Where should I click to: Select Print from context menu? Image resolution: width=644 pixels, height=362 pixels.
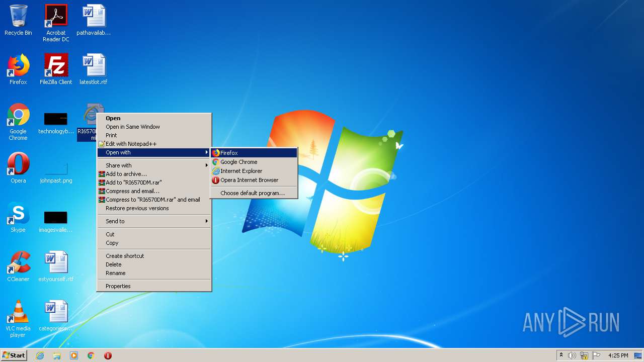[x=154, y=135]
